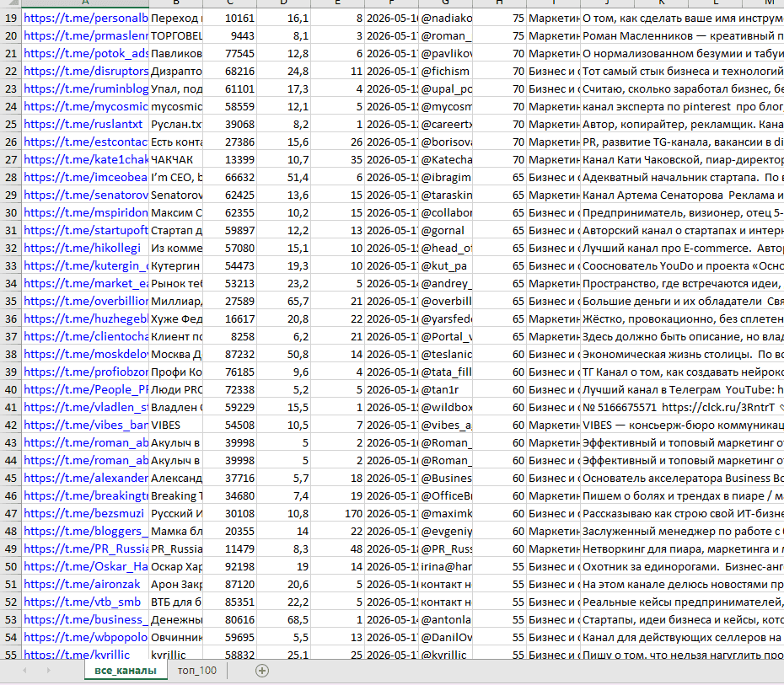Select row header 19
The height and width of the screenshot is (685, 784).
point(10,18)
